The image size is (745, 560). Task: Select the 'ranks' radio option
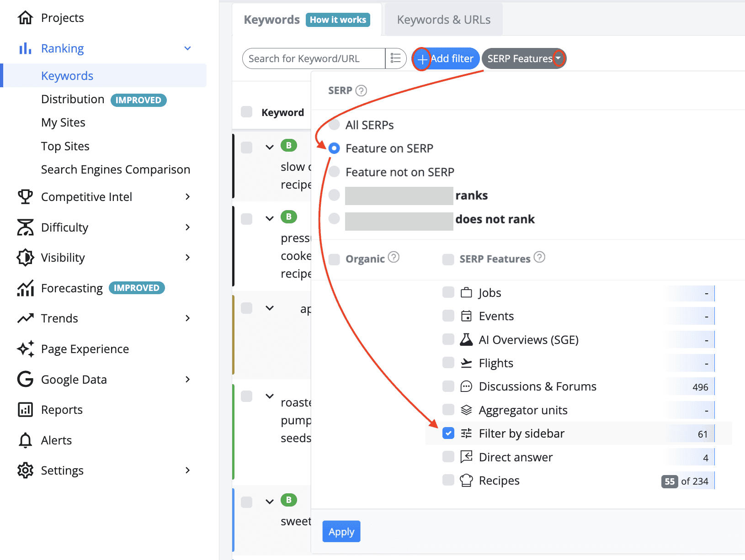(x=334, y=195)
